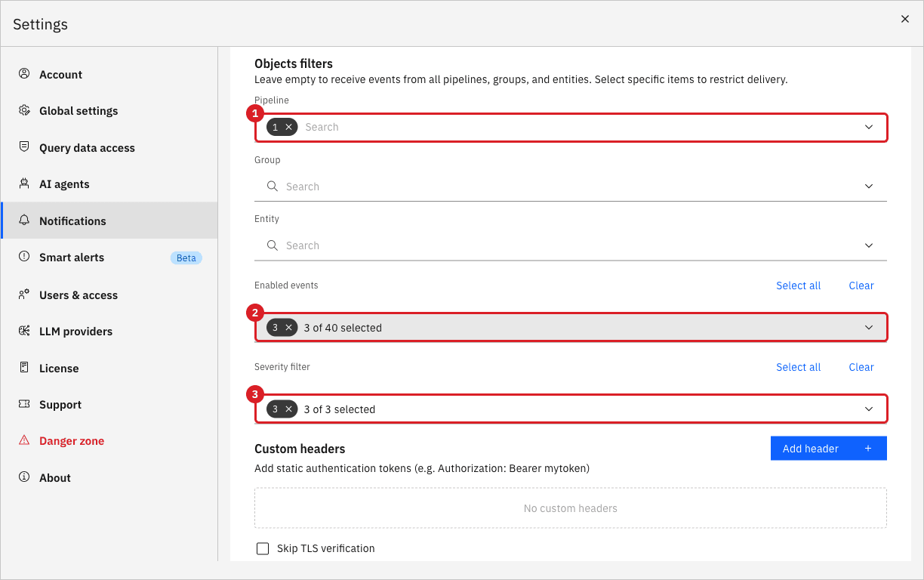Open Smart alerts Beta section
Screen dimensions: 924x580
tap(109, 257)
